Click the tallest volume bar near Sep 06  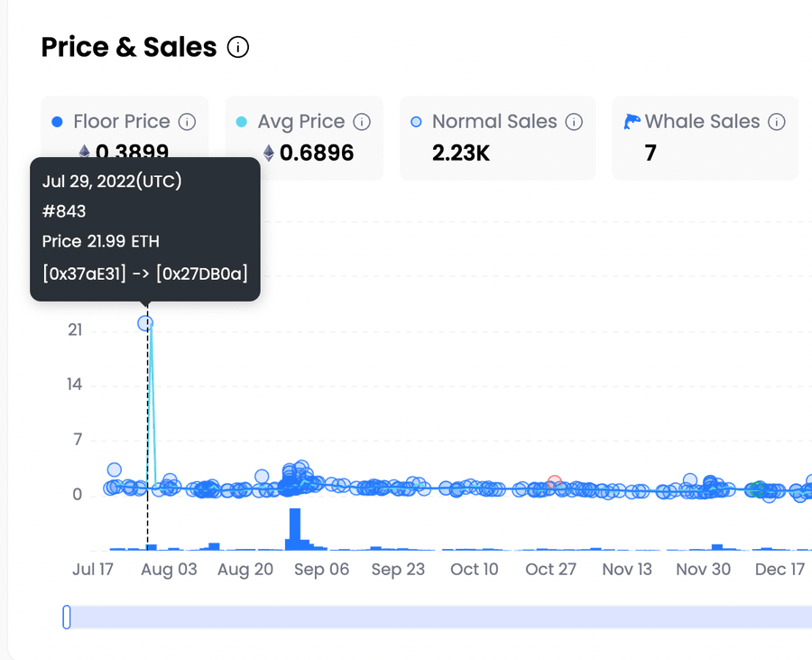coord(295,529)
